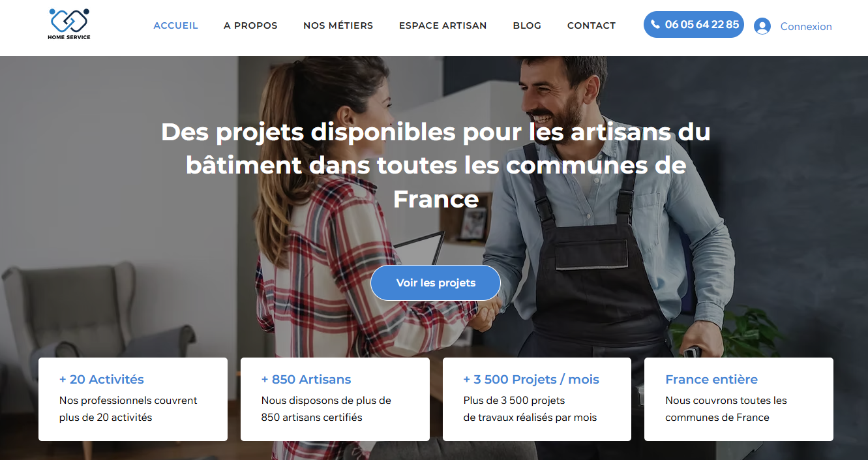Navigate to the Contact page
This screenshot has width=868, height=460.
click(591, 25)
